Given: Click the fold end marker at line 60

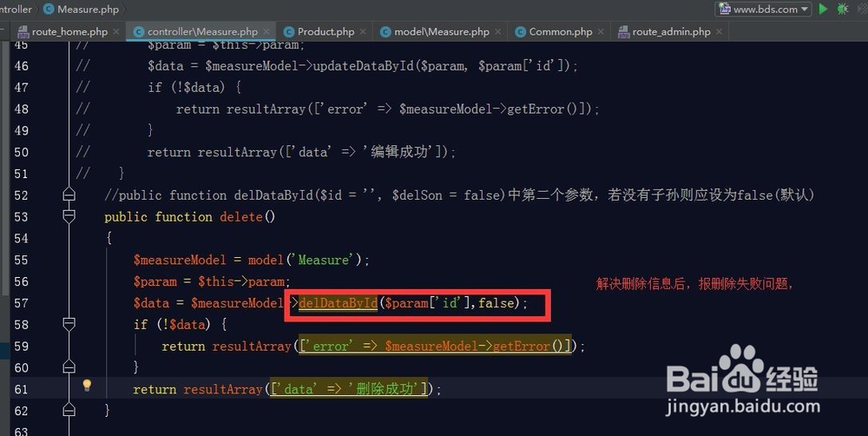Looking at the screenshot, I should pos(69,367).
